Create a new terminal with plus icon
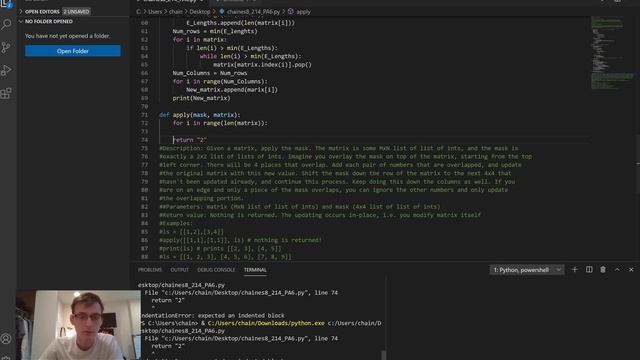This screenshot has width=640, height=360. coord(575,269)
